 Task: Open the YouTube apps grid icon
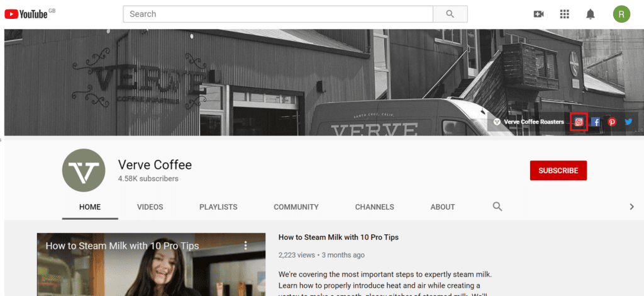pos(564,14)
